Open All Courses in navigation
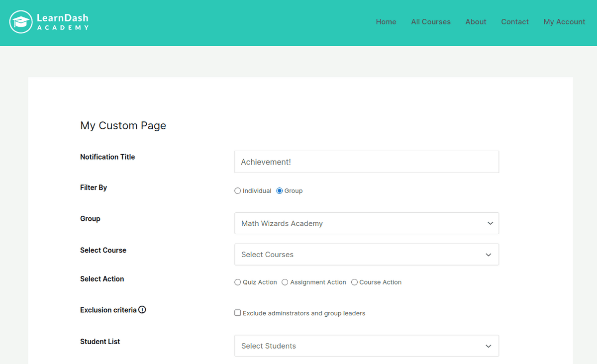The width and height of the screenshot is (597, 364). coord(431,22)
